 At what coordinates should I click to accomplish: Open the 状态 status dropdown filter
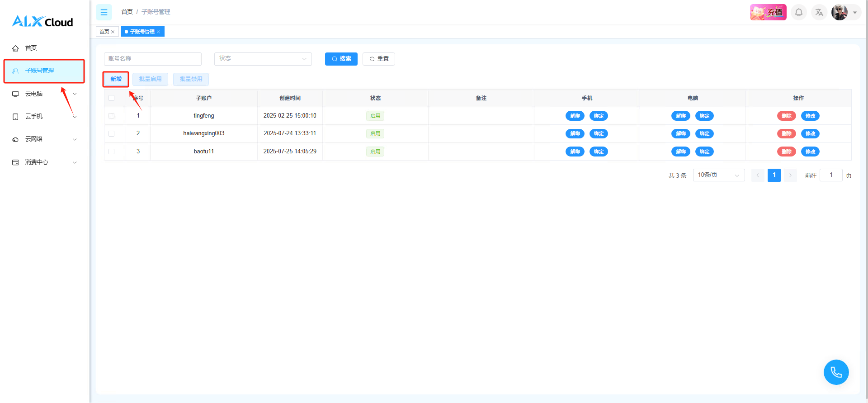tap(263, 59)
